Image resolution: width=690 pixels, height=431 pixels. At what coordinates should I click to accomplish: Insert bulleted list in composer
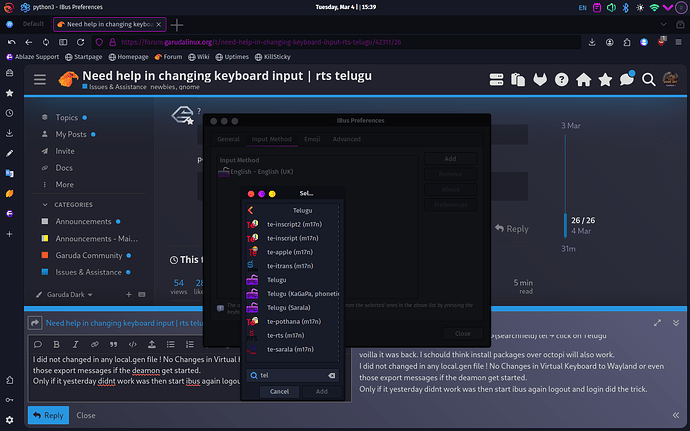point(170,344)
